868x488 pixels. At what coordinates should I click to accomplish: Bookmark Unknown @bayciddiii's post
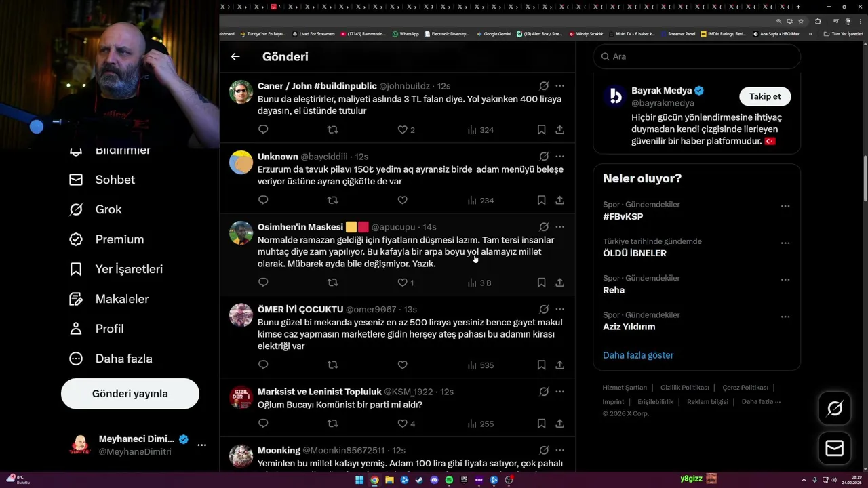(x=541, y=200)
